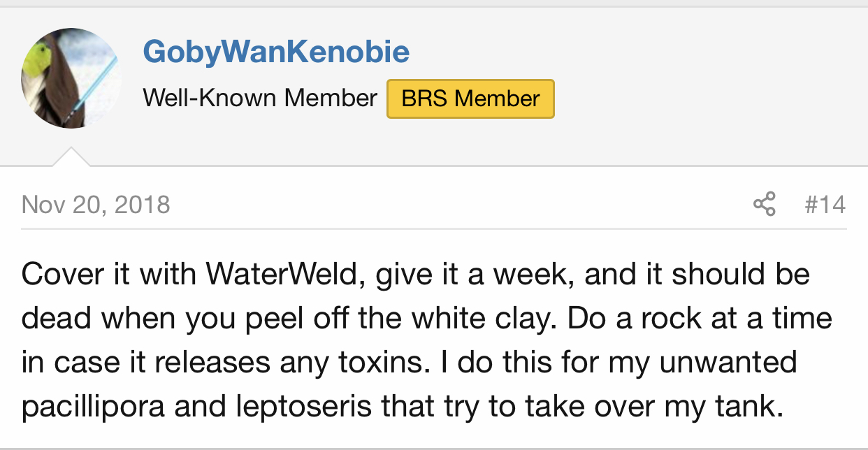Screen dimensions: 868x450
Task: Click the share icon next to #14
Action: pyautogui.click(x=765, y=205)
